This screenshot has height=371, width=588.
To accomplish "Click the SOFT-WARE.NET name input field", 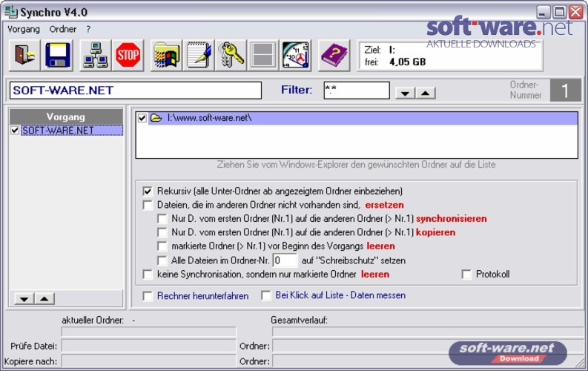I will [x=136, y=91].
